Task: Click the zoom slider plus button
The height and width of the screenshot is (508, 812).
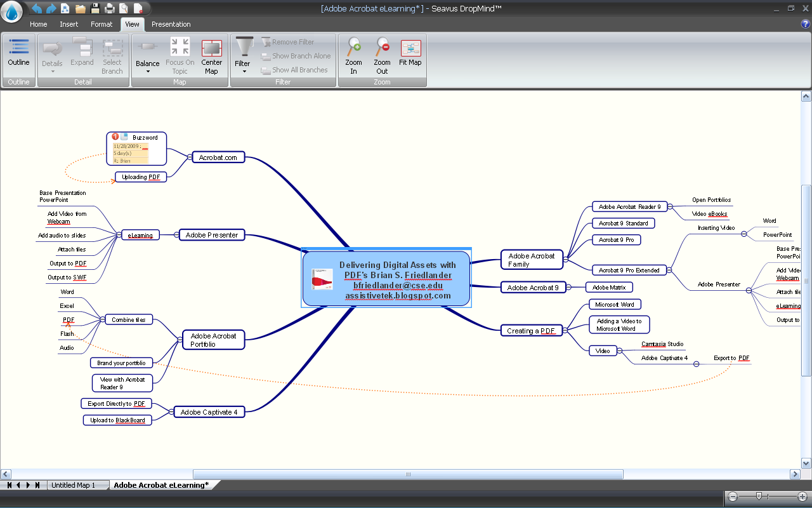Action: pyautogui.click(x=802, y=497)
